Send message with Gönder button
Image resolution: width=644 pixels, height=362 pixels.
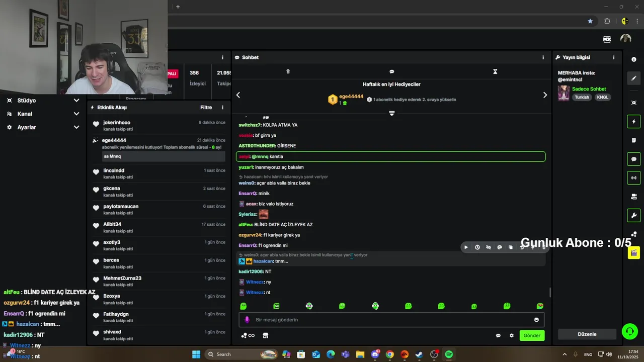pyautogui.click(x=532, y=335)
